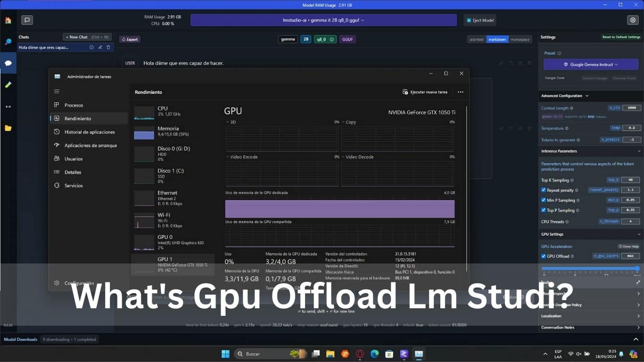Click the Windows taskbar Buscar search box

[x=271, y=354]
